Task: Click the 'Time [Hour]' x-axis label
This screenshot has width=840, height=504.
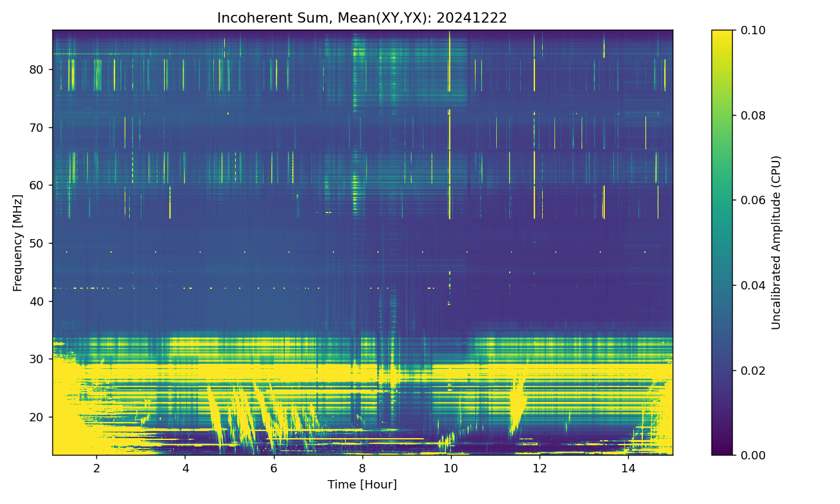Action: click(x=362, y=485)
